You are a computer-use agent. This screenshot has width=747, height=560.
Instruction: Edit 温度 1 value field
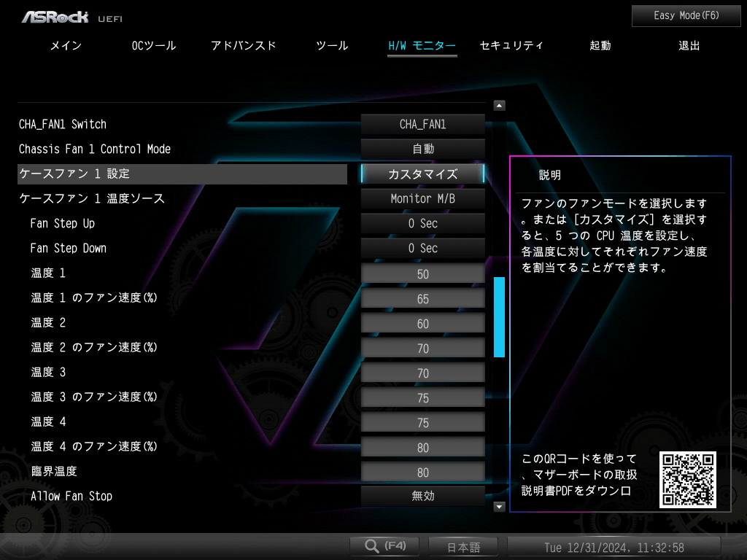(422, 274)
